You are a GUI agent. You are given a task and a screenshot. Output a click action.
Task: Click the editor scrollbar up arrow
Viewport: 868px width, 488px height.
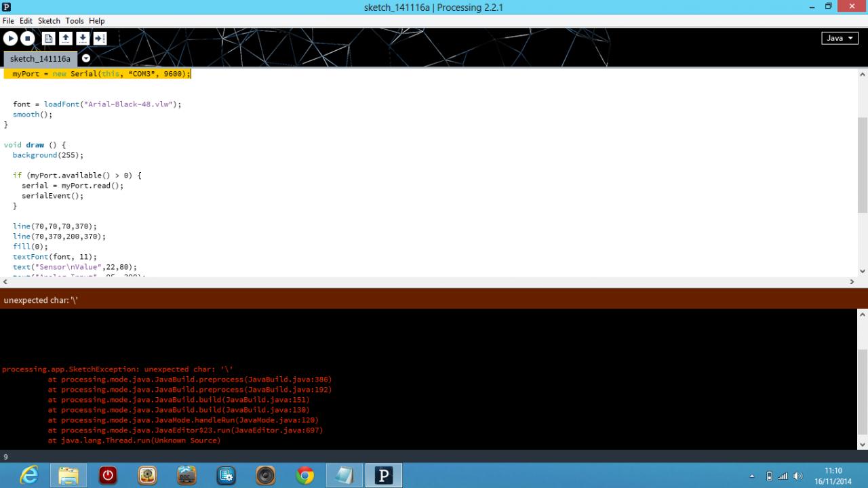coord(863,74)
